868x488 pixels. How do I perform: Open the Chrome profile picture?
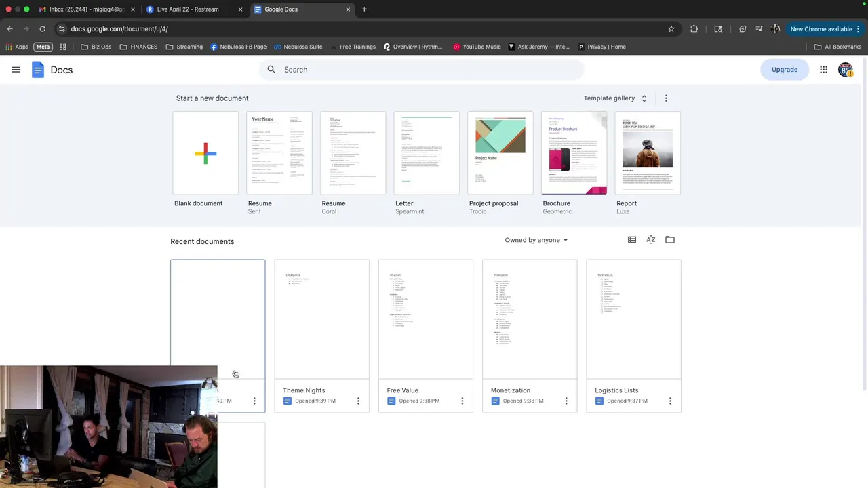click(x=775, y=29)
